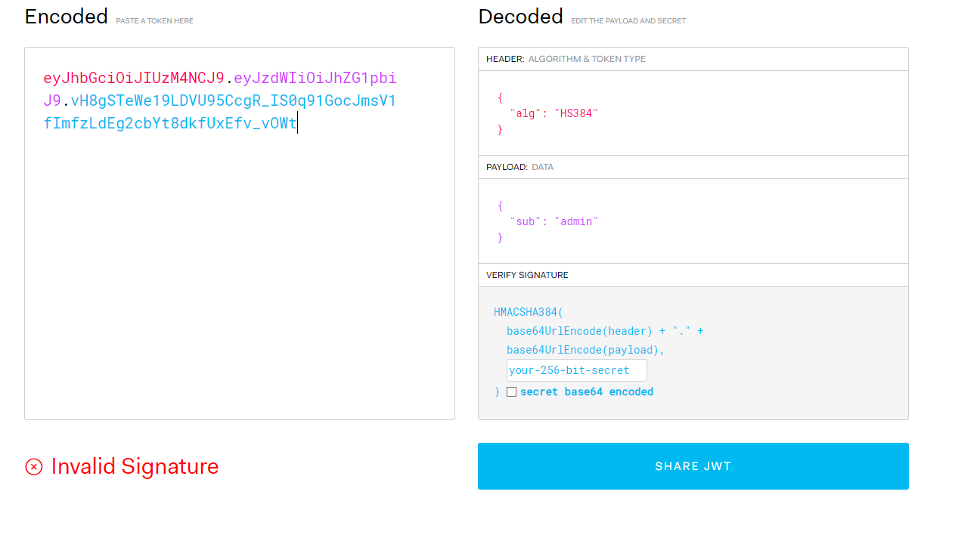Viewport: 980px width, 538px height.
Task: Click the SHARE JWT button
Action: click(x=693, y=466)
